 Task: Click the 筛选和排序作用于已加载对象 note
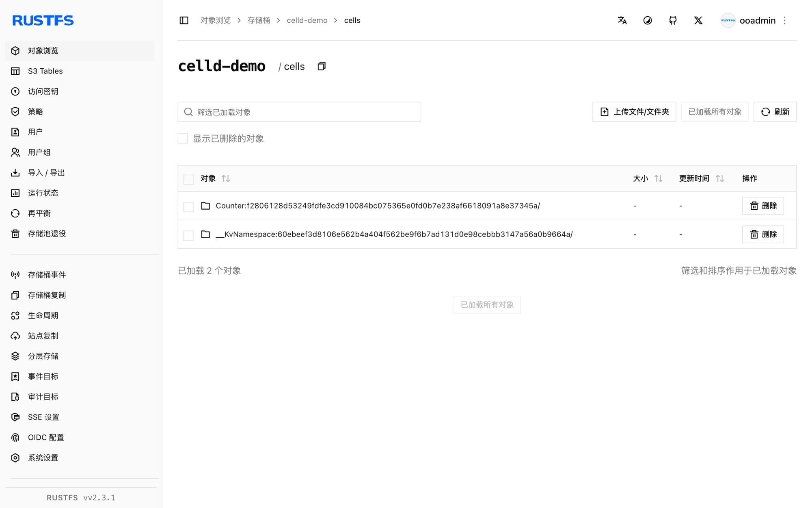[x=739, y=271]
